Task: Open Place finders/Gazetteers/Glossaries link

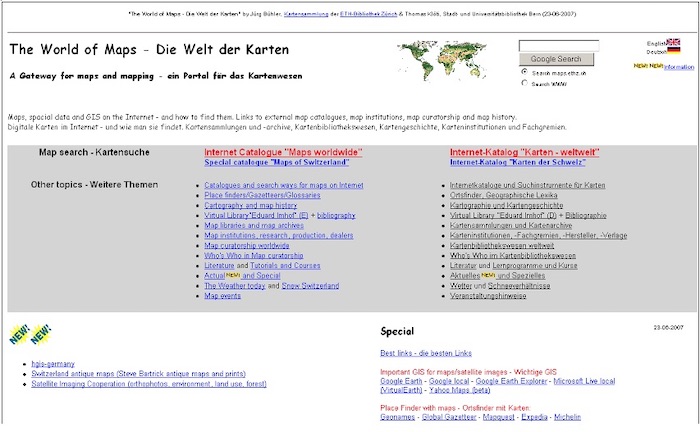Action: coord(262,195)
